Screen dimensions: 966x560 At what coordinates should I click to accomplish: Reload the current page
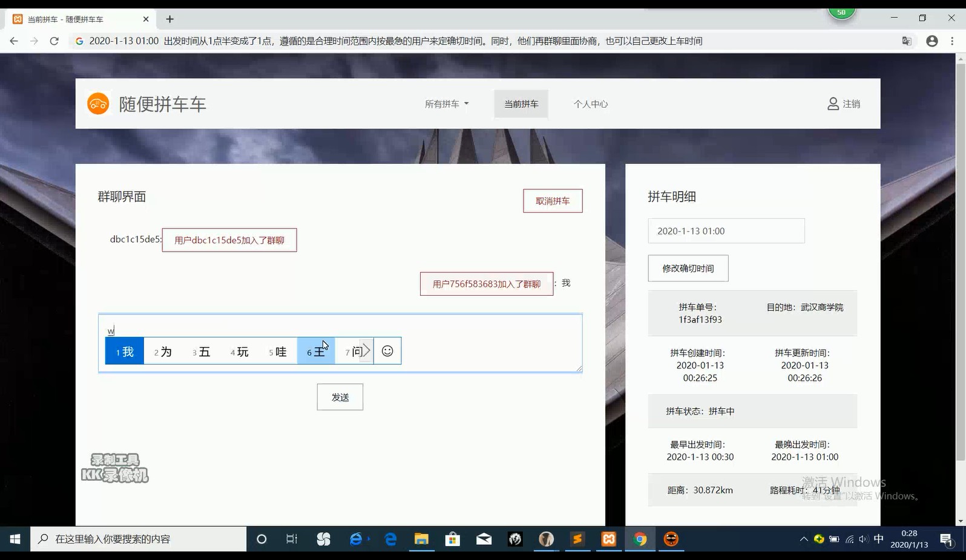[54, 41]
